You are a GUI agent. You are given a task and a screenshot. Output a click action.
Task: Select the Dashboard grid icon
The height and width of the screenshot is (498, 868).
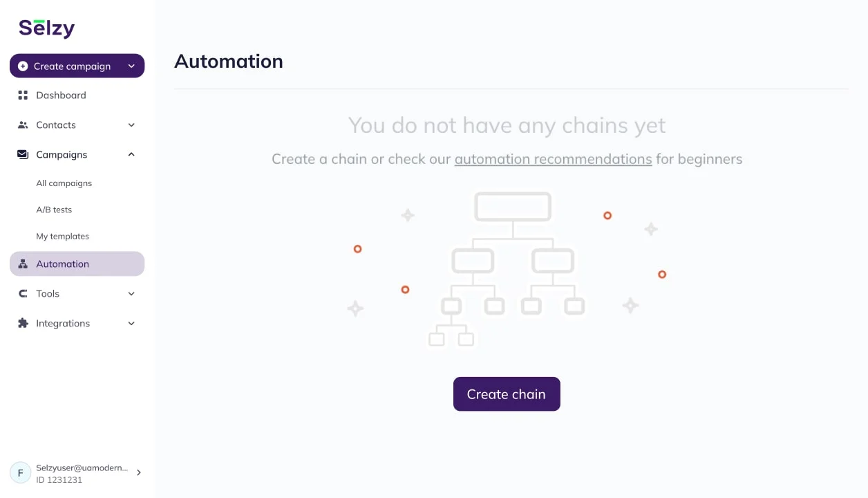(x=23, y=95)
